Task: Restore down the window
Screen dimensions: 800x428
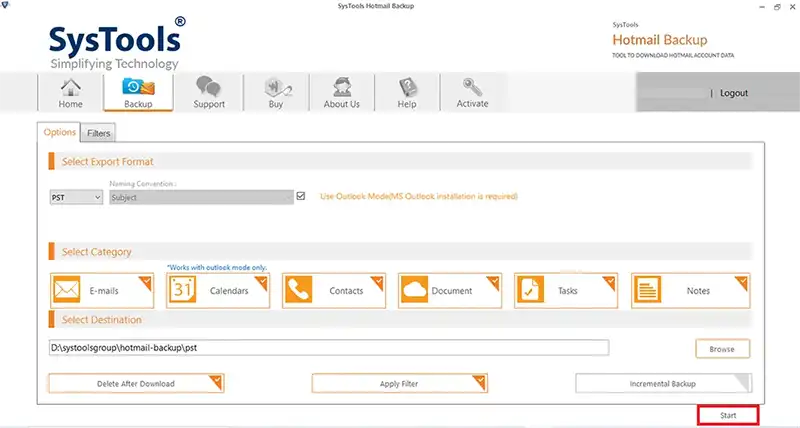Action: (x=777, y=7)
